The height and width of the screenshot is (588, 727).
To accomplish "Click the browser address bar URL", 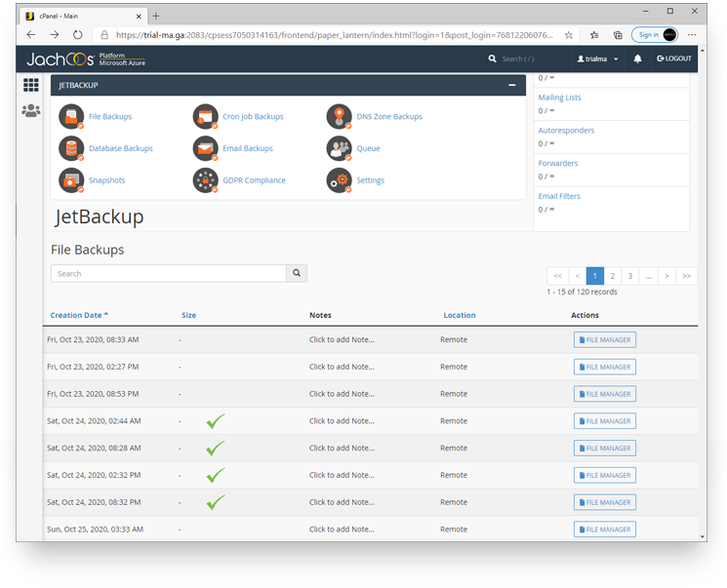I will [x=335, y=35].
